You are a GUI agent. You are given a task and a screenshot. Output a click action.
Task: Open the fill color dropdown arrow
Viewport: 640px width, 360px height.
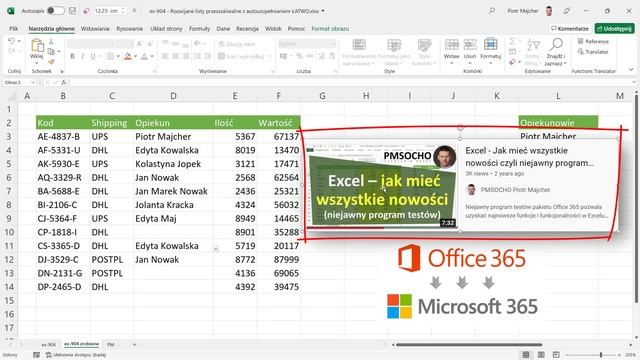(x=136, y=56)
